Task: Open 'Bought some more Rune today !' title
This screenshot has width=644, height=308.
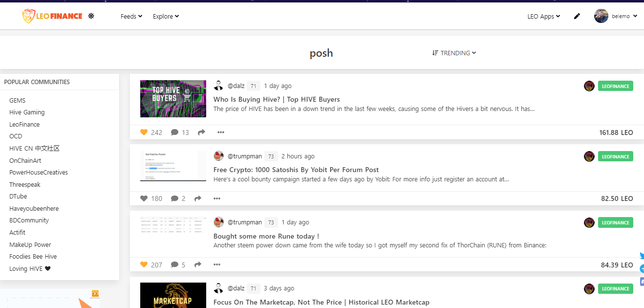Action: click(x=266, y=236)
